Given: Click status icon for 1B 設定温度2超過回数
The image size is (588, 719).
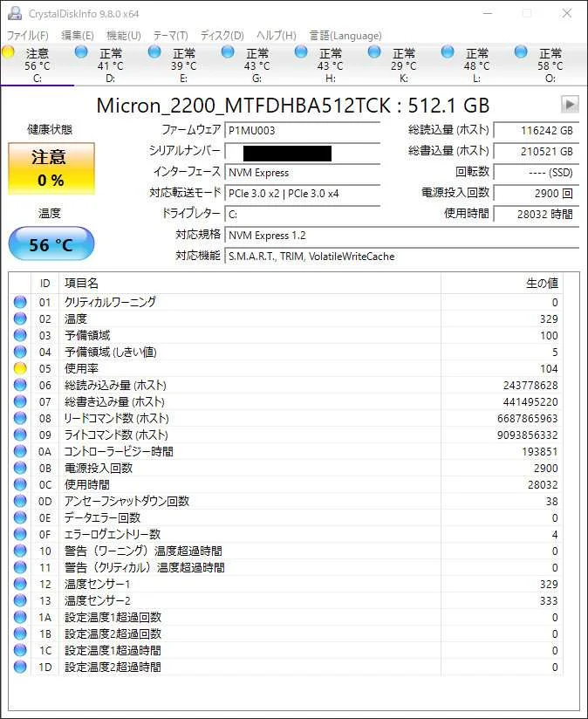Looking at the screenshot, I should [x=20, y=633].
